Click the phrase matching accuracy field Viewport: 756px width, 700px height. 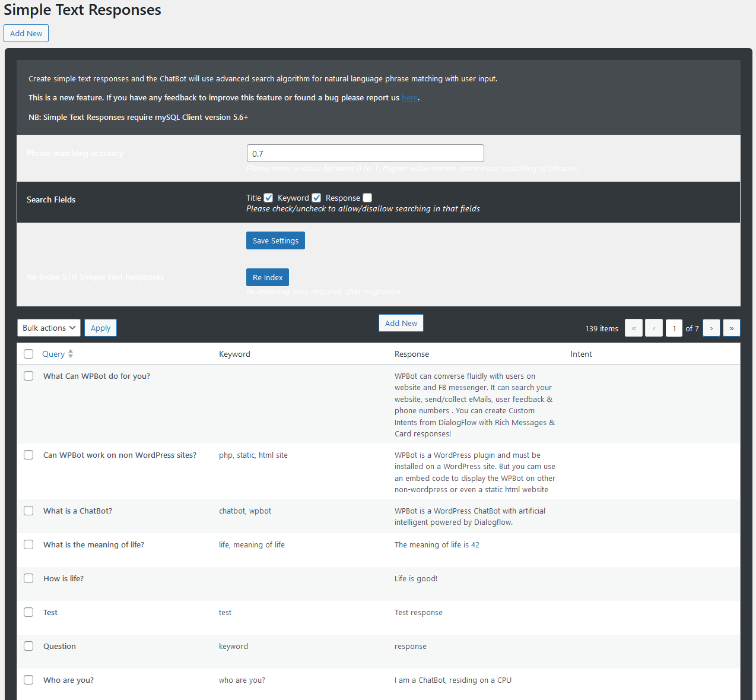coord(365,153)
